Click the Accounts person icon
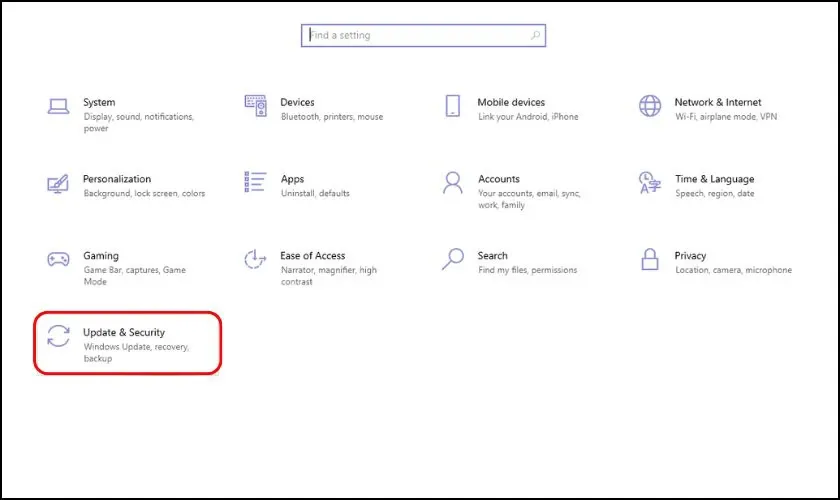Screen dimensions: 840x500 [453, 183]
